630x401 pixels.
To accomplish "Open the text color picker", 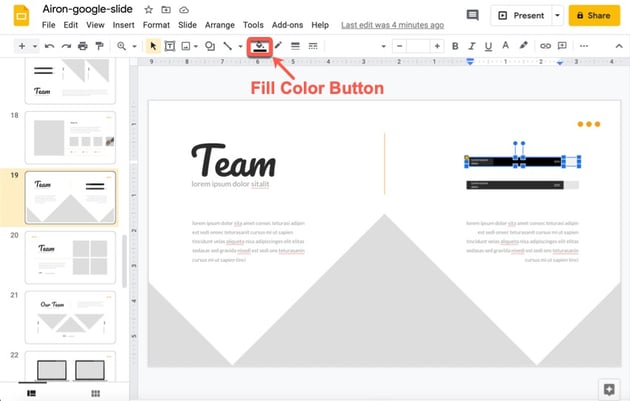I will tap(506, 46).
